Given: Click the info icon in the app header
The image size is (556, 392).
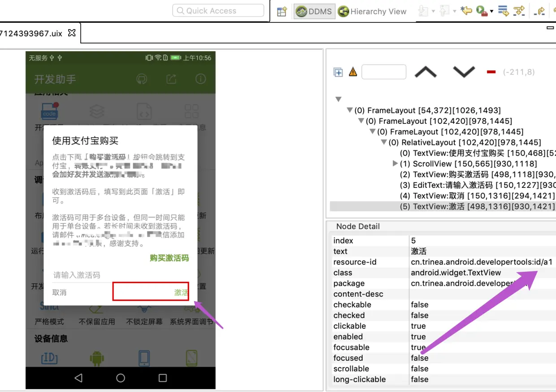Looking at the screenshot, I should (200, 79).
